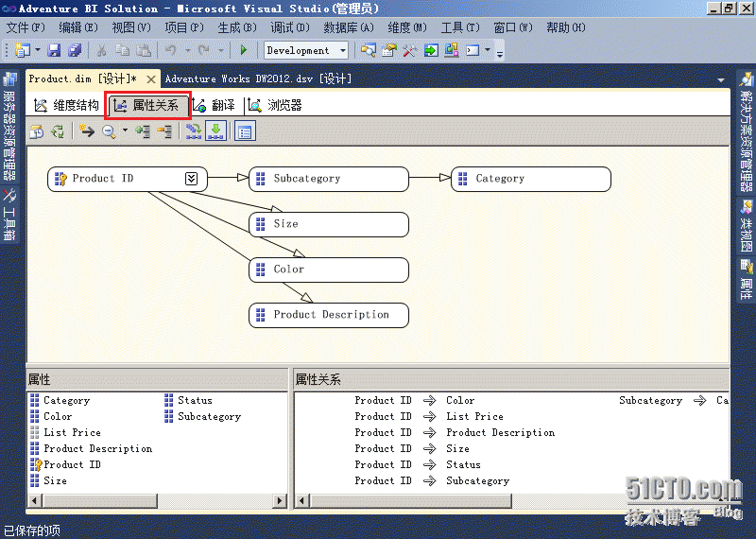Image resolution: width=756 pixels, height=539 pixels.
Task: Open the Undo history dropdown arrow
Action: click(187, 50)
